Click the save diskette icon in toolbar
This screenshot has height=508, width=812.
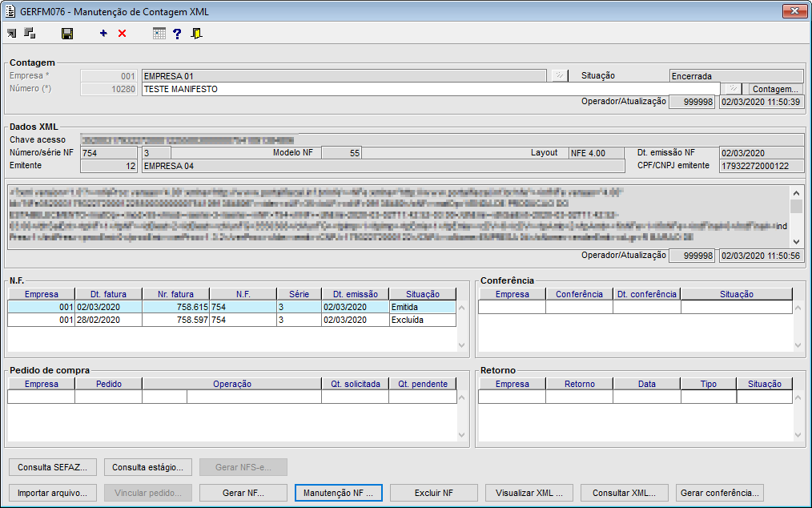[67, 34]
